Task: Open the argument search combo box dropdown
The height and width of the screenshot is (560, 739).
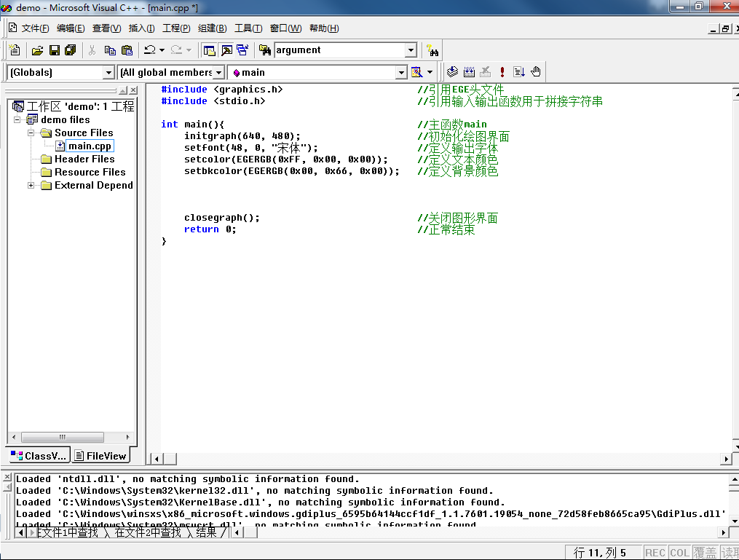Action: [x=411, y=50]
